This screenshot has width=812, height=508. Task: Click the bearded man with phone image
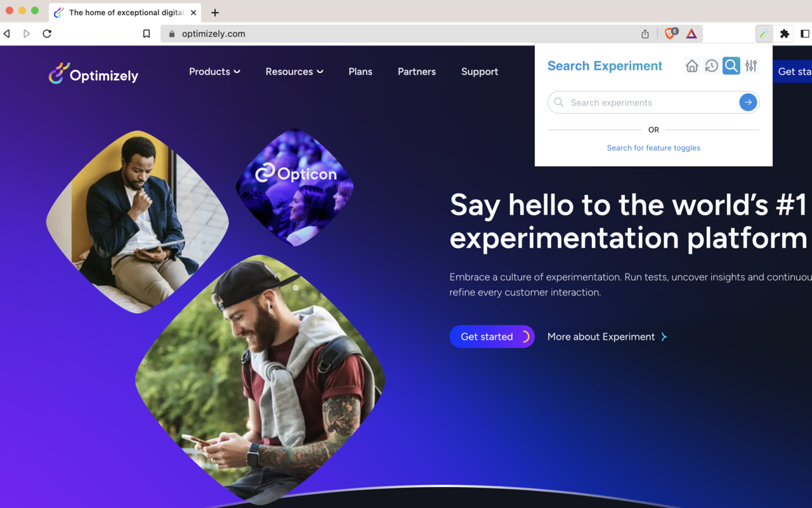(x=260, y=381)
